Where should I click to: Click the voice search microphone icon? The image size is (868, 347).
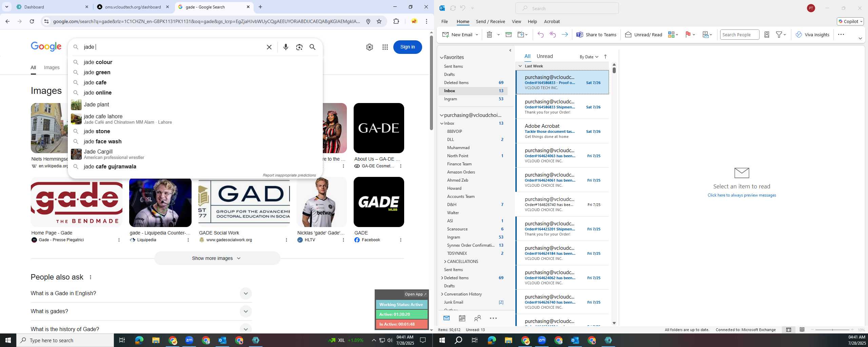[x=286, y=47]
